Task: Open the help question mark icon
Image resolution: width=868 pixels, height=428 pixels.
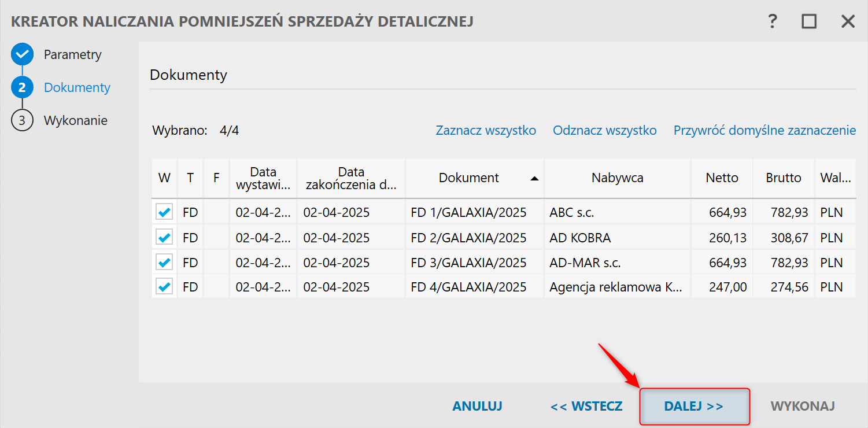Action: click(772, 22)
